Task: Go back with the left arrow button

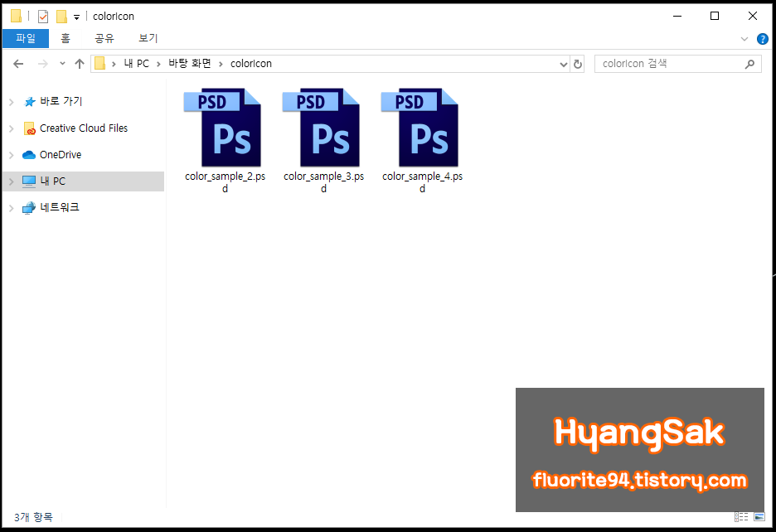Action: [x=18, y=64]
